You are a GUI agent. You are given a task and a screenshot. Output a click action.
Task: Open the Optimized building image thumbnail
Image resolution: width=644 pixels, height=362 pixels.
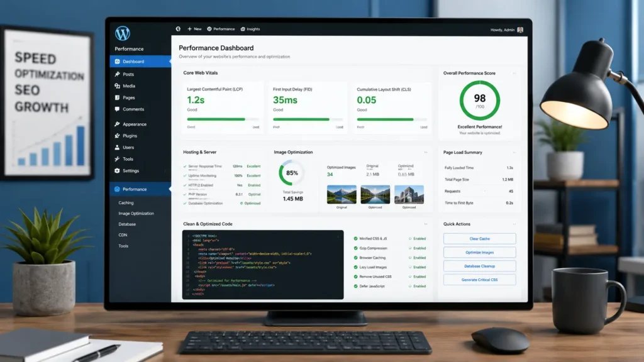tap(409, 195)
